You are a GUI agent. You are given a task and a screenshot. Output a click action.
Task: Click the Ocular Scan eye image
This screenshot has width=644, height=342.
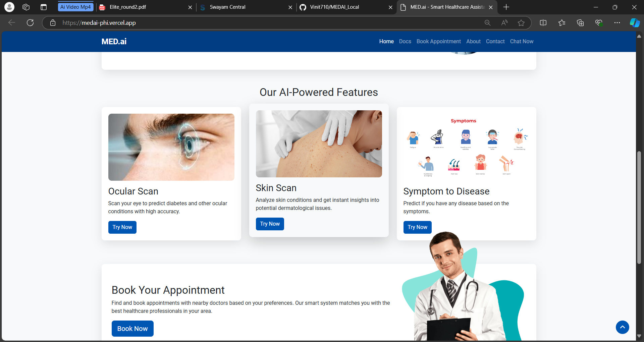point(171,147)
